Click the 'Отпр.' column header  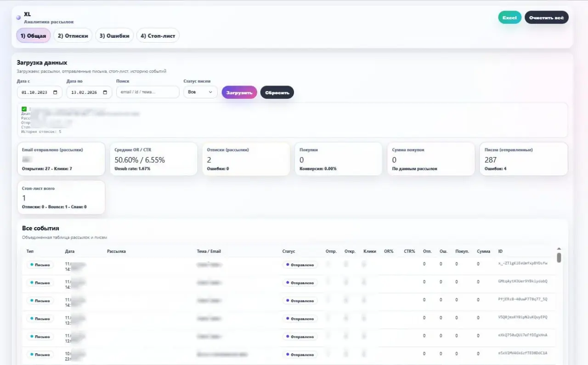pos(331,251)
